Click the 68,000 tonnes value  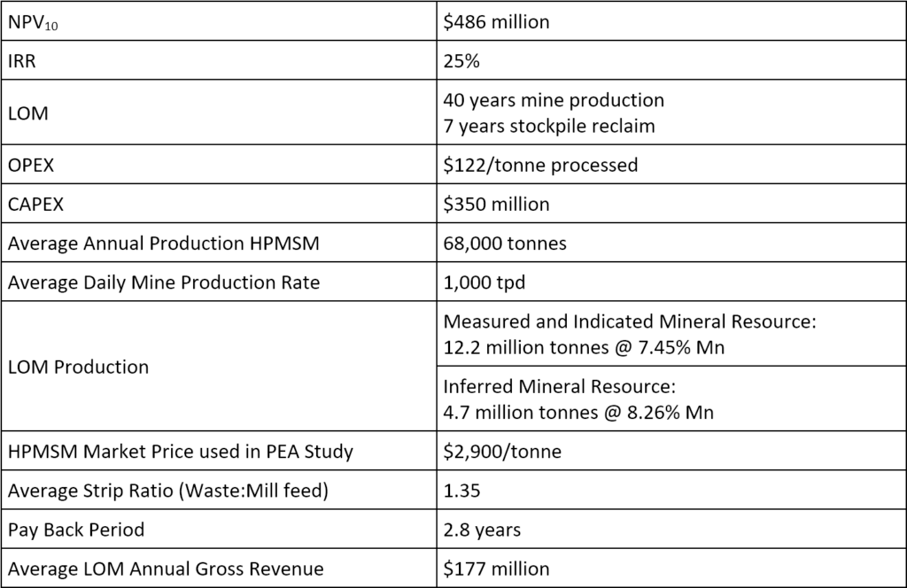click(x=505, y=243)
